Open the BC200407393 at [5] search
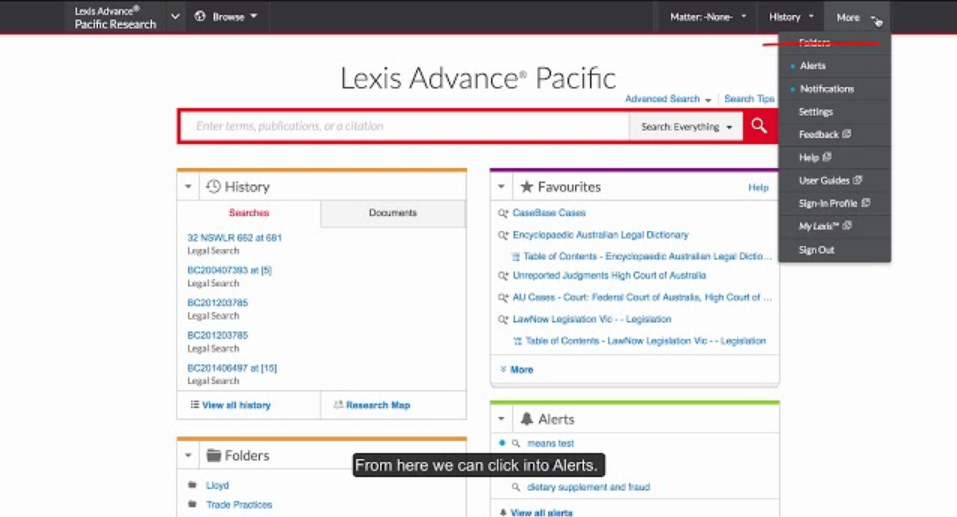Viewport: 957px width, 517px height. (229, 270)
